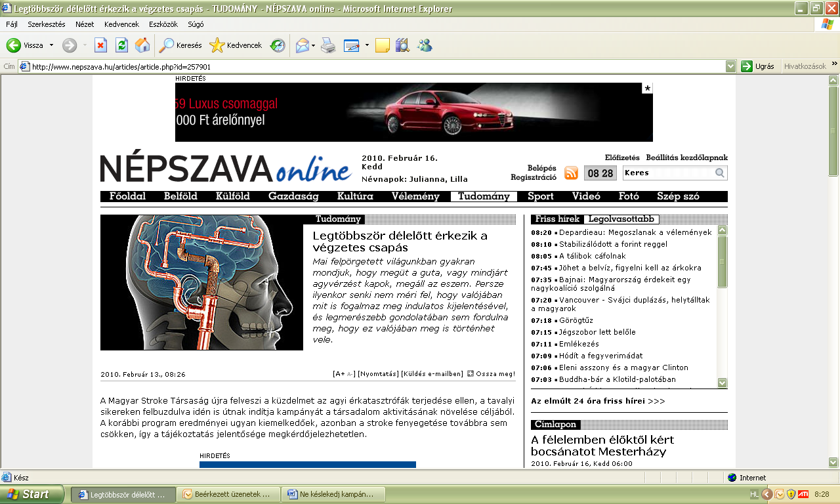
Task: Switch to the Legolvasottabb tab
Action: [621, 219]
